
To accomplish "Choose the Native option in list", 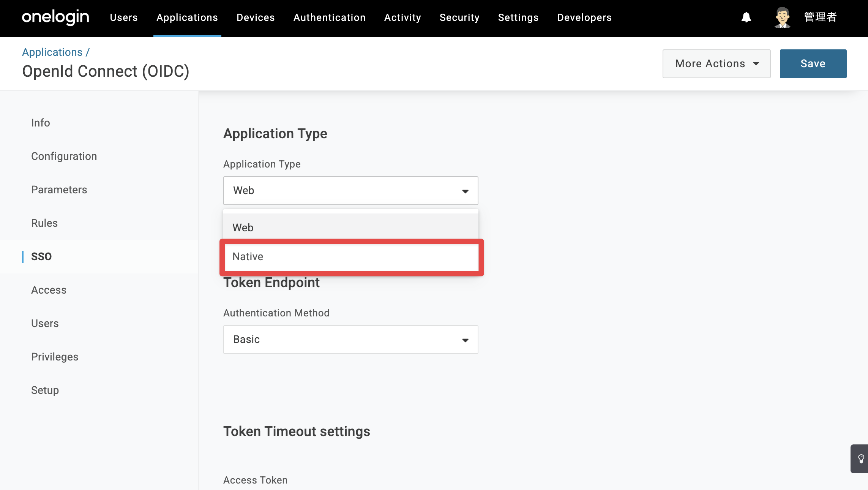I will pos(351,257).
